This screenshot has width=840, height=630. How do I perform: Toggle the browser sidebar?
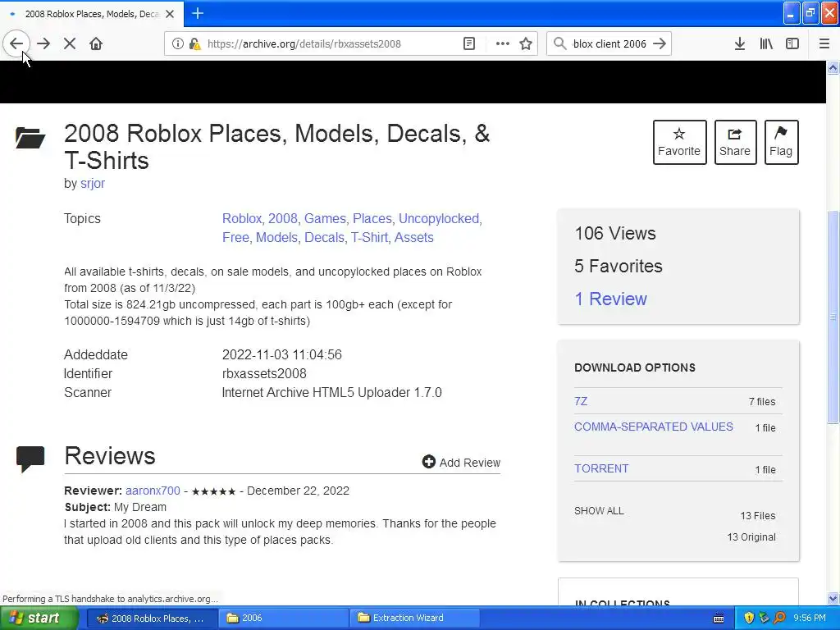792,44
